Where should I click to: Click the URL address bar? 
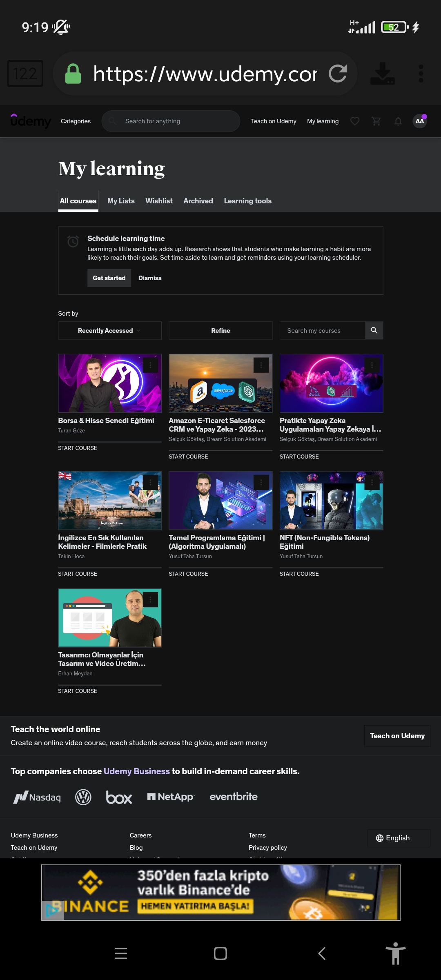tap(205, 73)
